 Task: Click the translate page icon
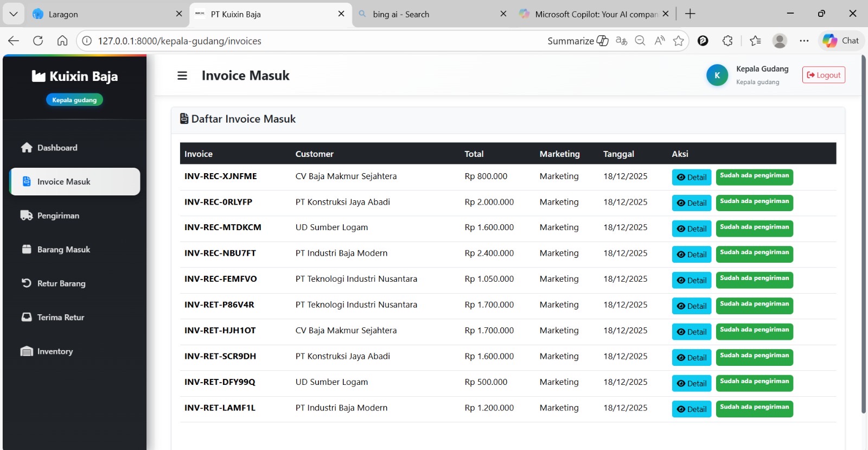click(622, 41)
